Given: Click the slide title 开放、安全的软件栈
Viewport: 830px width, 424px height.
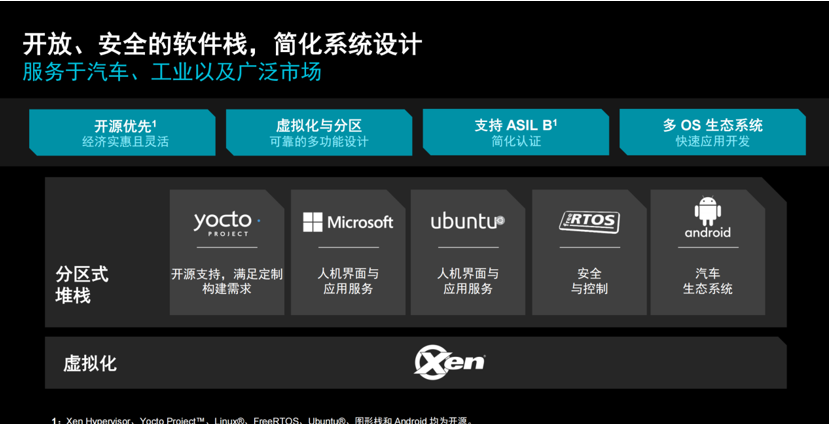Looking at the screenshot, I should coord(222,45).
